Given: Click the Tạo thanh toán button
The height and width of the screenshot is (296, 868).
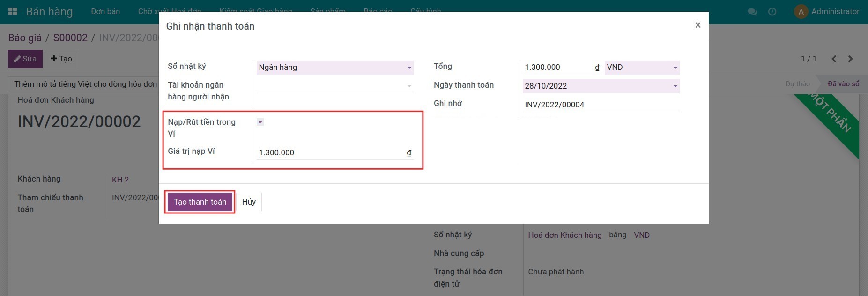Looking at the screenshot, I should tap(200, 202).
